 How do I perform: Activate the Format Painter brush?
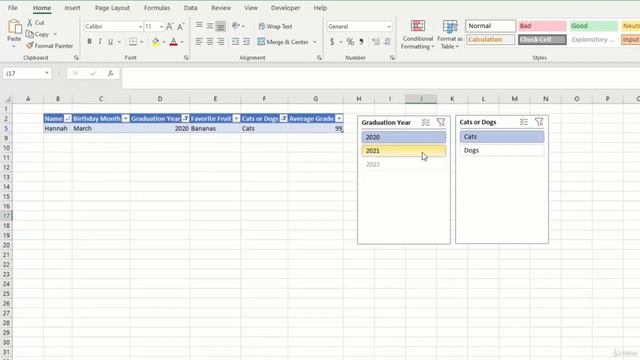click(x=29, y=46)
